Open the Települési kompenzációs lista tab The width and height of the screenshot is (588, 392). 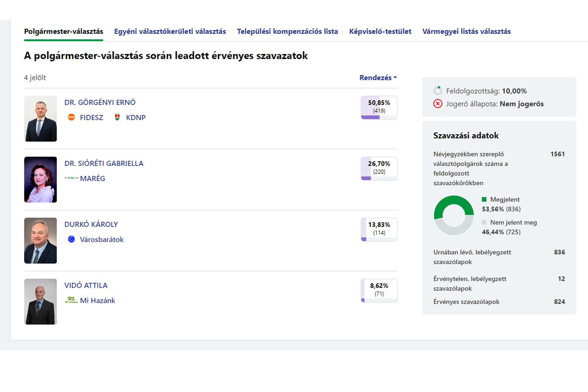287,32
